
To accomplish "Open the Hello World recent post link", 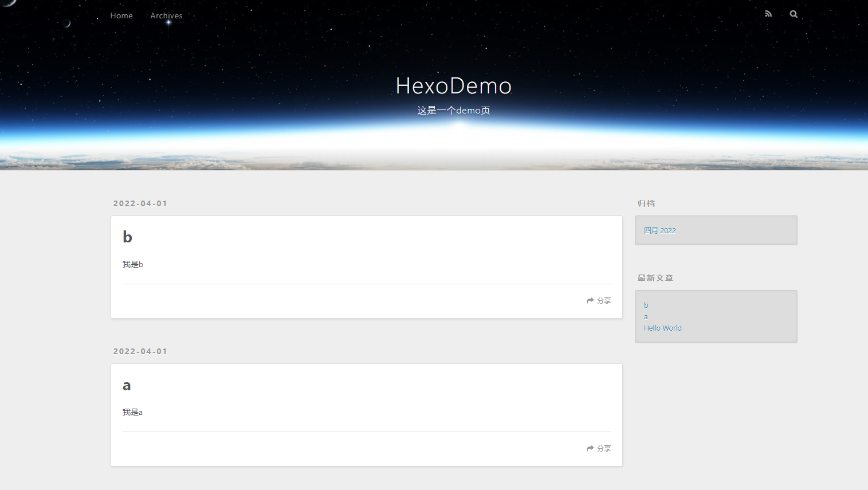I will 662,327.
